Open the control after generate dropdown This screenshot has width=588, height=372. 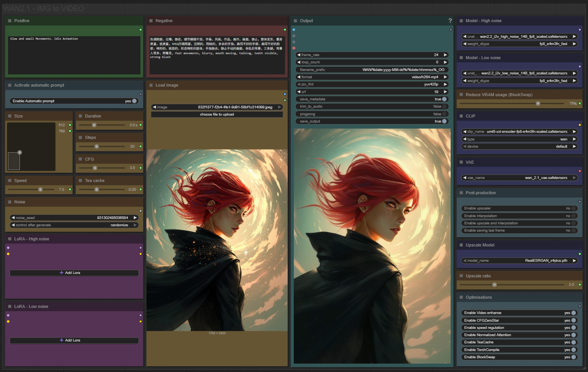click(74, 225)
